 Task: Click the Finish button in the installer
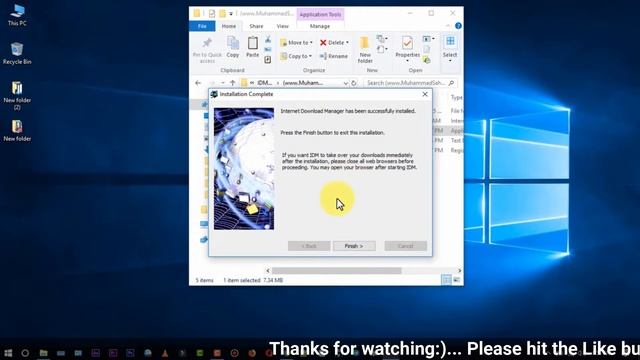pos(354,246)
